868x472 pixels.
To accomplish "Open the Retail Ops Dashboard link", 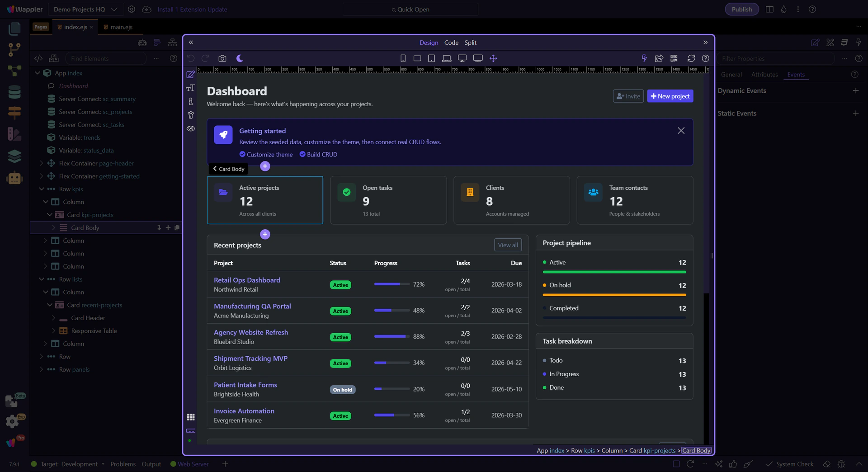I will 247,280.
